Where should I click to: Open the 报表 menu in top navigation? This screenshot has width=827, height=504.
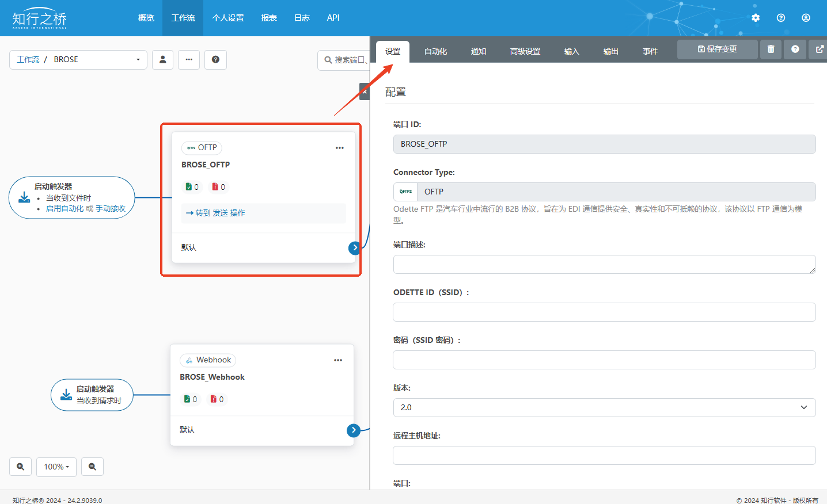(x=268, y=18)
